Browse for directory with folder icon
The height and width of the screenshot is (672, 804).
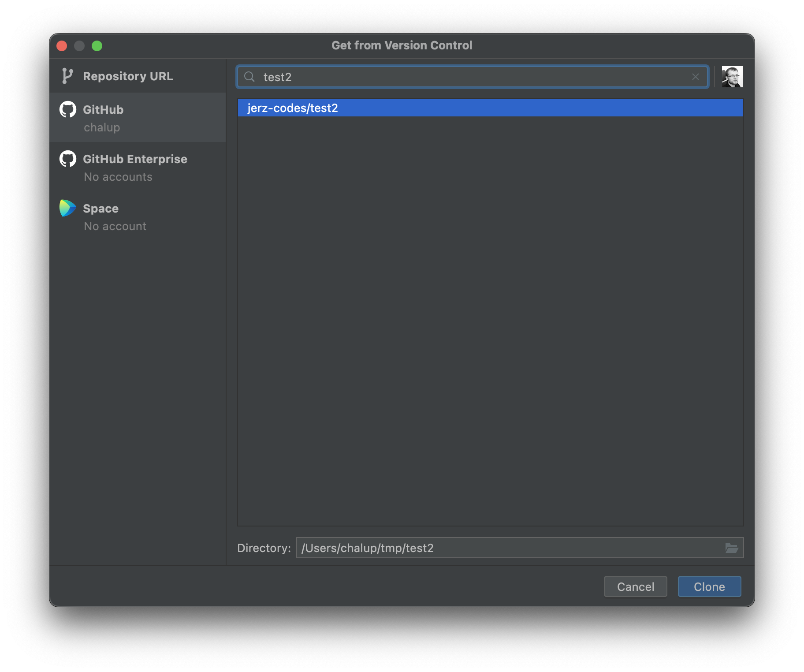(732, 548)
